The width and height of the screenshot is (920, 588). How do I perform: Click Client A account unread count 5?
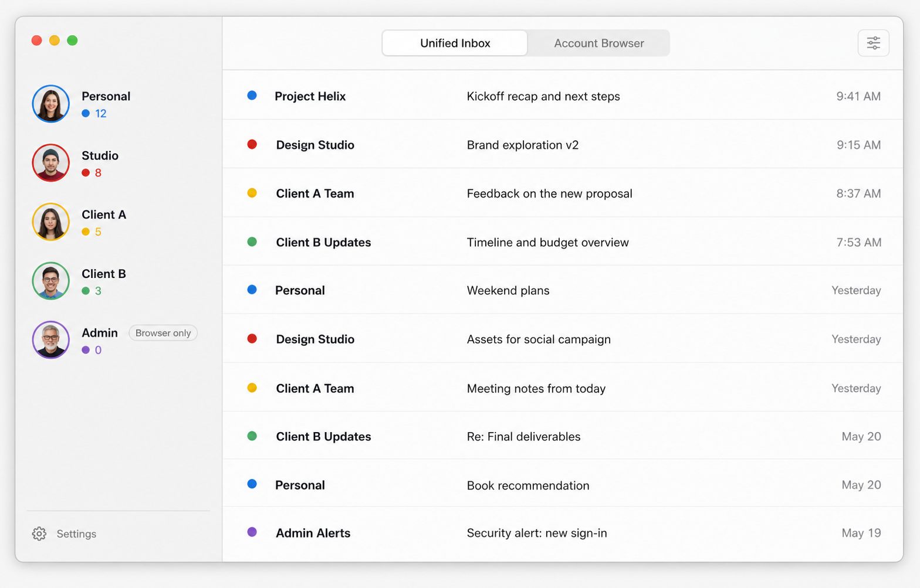coord(98,232)
